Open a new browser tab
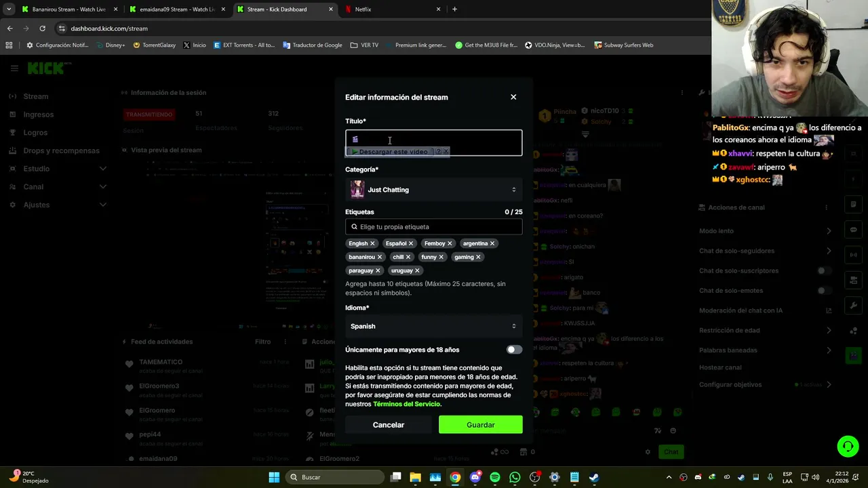 pos(454,9)
